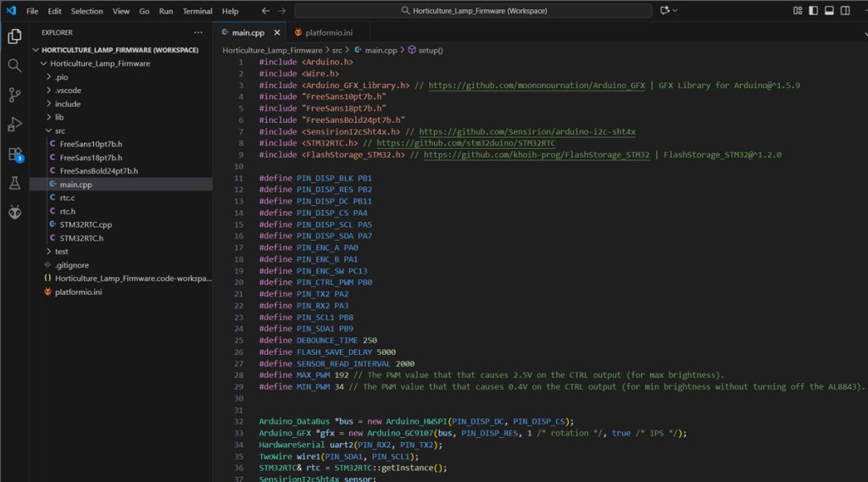
Task: Click the setup() breadcrumb item
Action: tap(427, 51)
